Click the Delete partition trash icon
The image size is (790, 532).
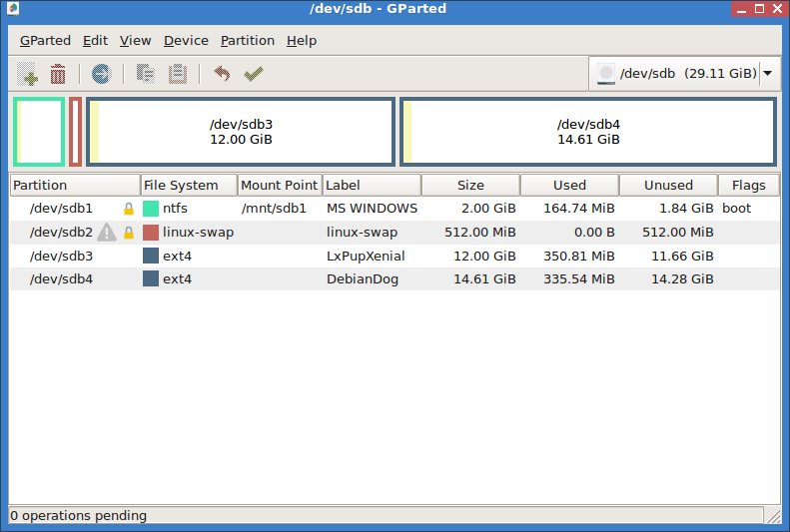(x=58, y=74)
